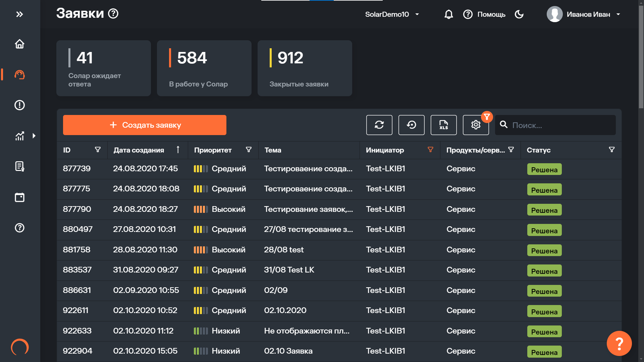Screen dimensions: 644x362
Task: Click the Создать заявку button
Action: pyautogui.click(x=145, y=125)
